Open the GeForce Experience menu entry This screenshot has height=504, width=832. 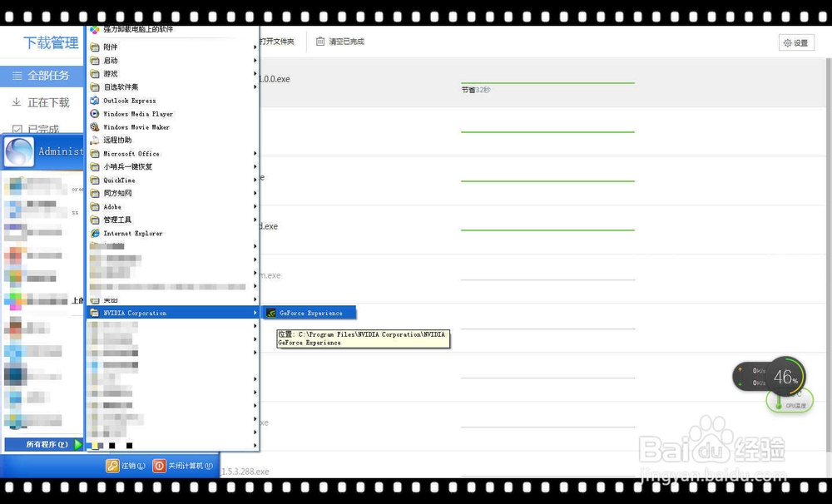point(310,313)
